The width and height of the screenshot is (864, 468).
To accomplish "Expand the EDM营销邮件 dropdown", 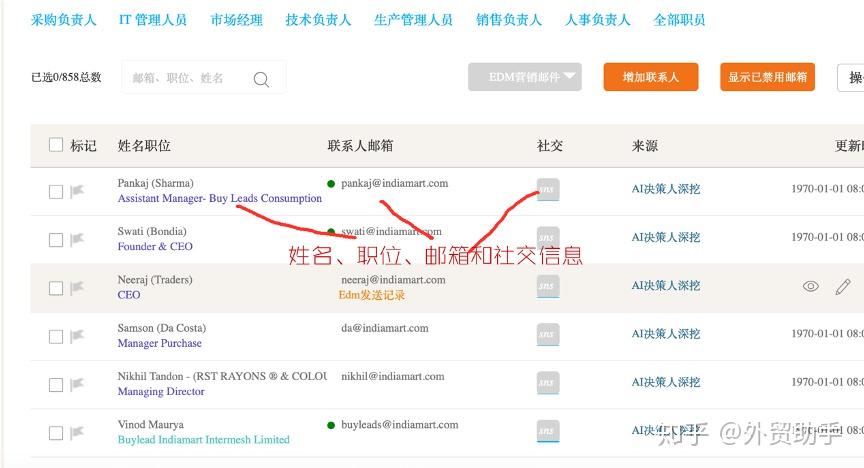I will click(525, 77).
